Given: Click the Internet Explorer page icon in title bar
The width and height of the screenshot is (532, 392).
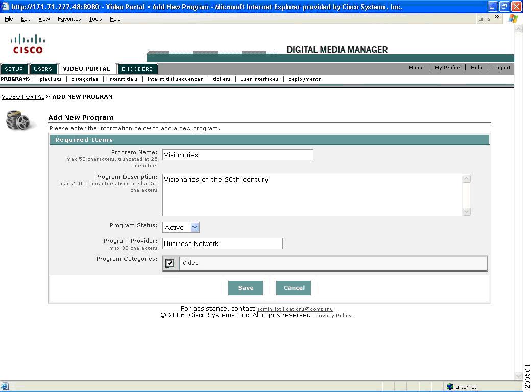Looking at the screenshot, I should point(5,6).
